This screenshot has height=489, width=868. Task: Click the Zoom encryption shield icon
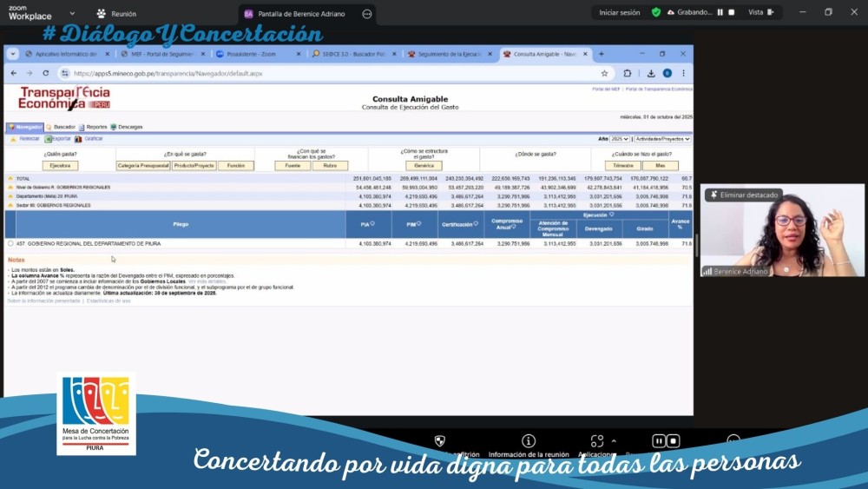click(x=440, y=441)
